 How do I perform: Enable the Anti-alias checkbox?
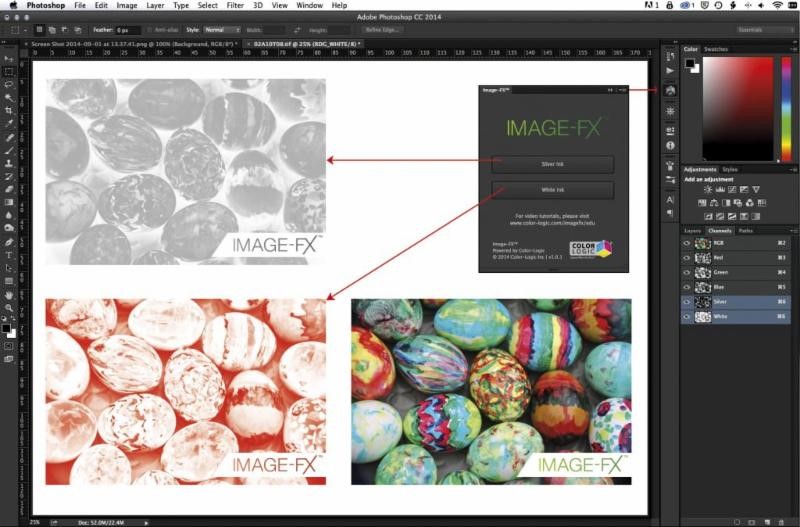[x=150, y=30]
